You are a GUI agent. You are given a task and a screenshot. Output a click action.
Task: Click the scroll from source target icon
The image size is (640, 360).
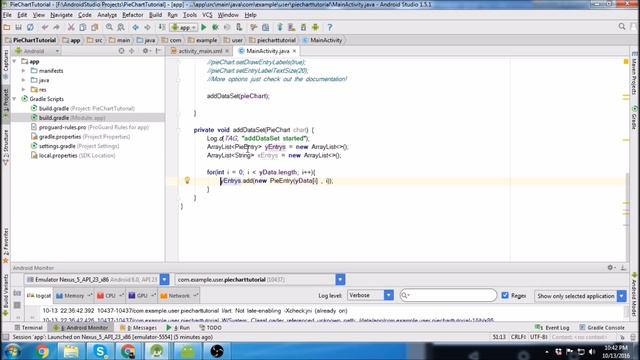tap(121, 51)
